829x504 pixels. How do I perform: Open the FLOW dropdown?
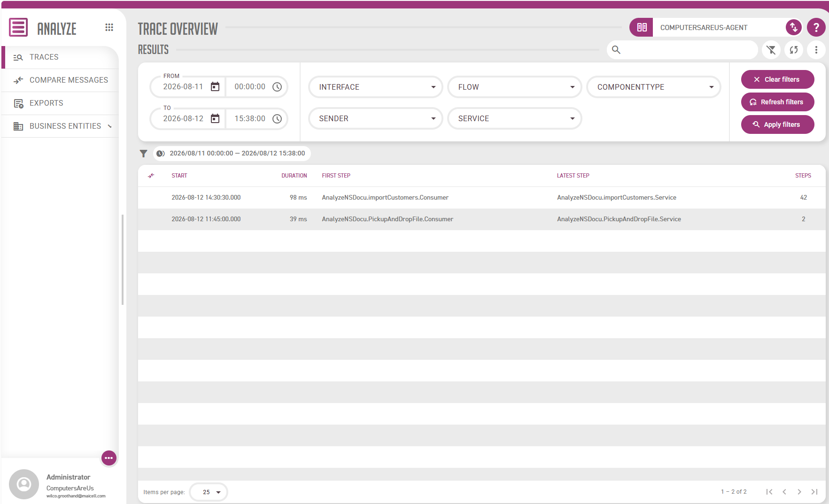click(515, 87)
